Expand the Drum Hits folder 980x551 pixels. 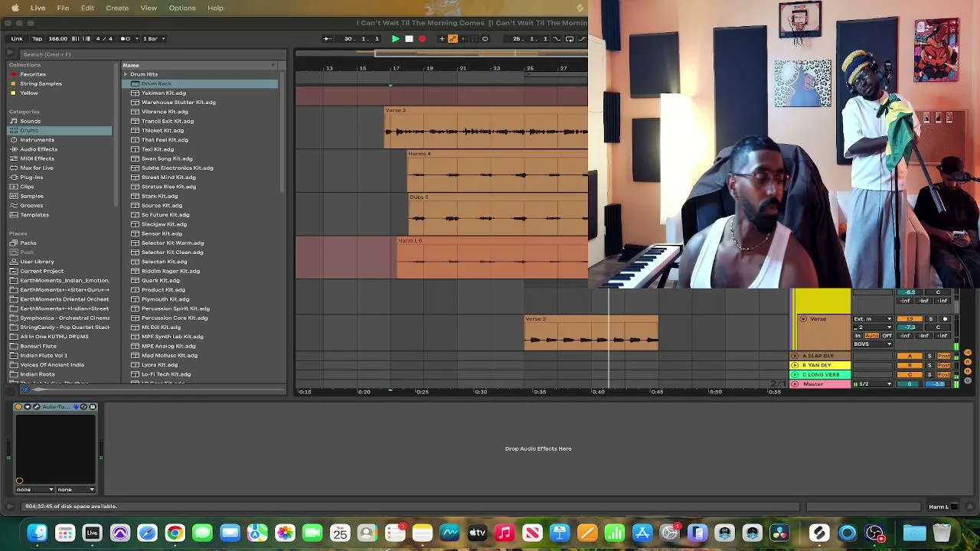[x=126, y=74]
